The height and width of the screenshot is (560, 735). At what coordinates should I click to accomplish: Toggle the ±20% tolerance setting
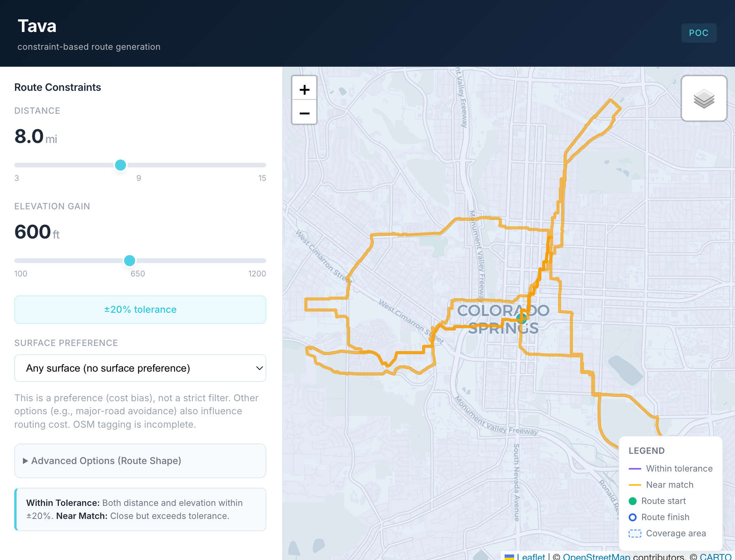(x=140, y=310)
